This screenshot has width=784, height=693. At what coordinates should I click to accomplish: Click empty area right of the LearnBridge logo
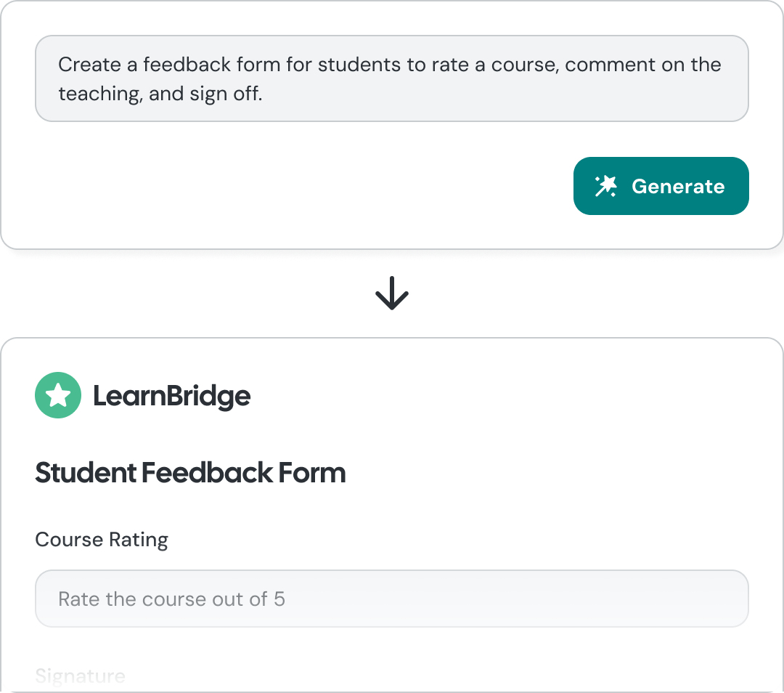click(500, 395)
